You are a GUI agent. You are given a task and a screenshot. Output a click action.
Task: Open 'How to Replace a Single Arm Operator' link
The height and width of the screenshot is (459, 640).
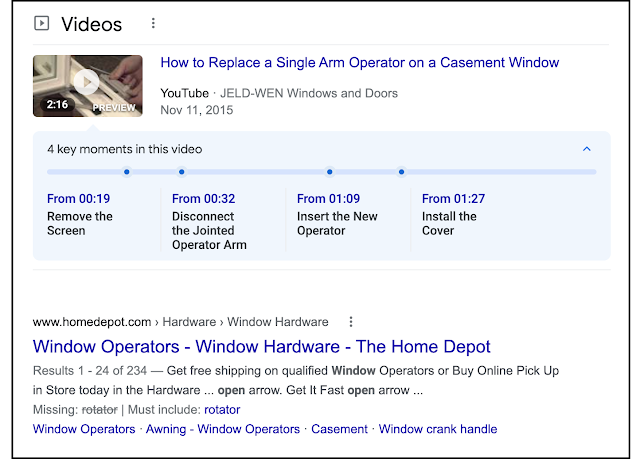pos(360,62)
